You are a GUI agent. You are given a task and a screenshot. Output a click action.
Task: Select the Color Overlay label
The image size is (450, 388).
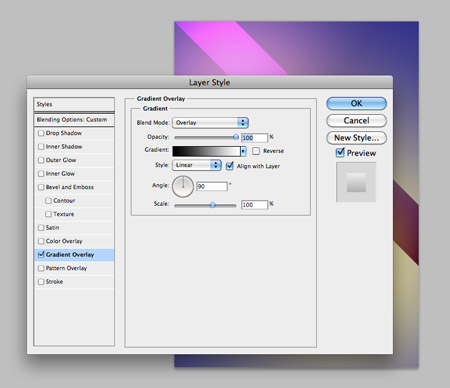[64, 241]
